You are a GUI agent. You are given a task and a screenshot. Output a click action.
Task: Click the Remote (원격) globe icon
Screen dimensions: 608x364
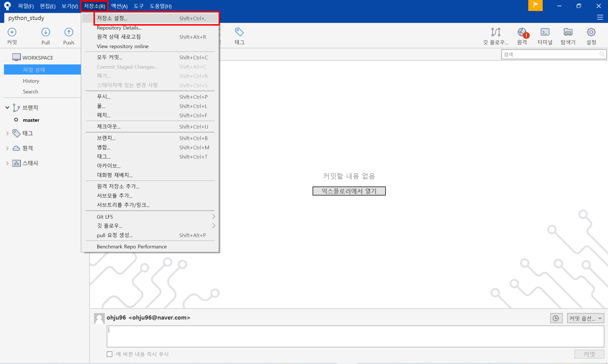click(x=522, y=32)
